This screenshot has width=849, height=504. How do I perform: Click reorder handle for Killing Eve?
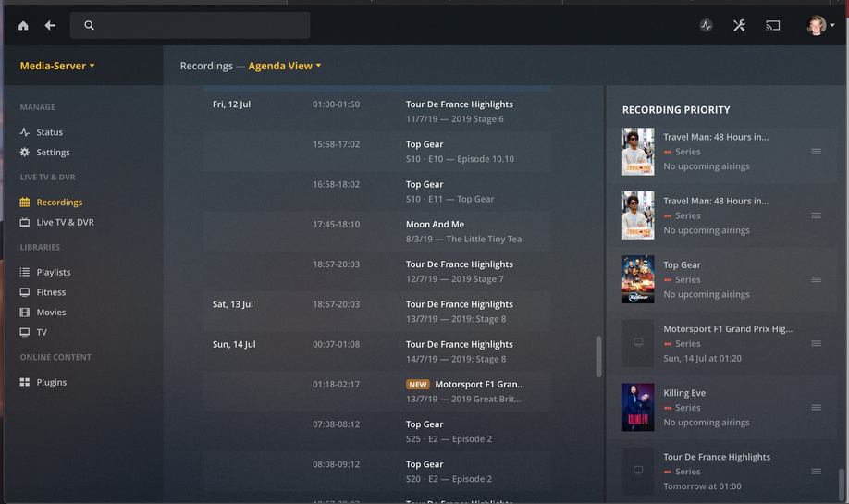[x=816, y=407]
